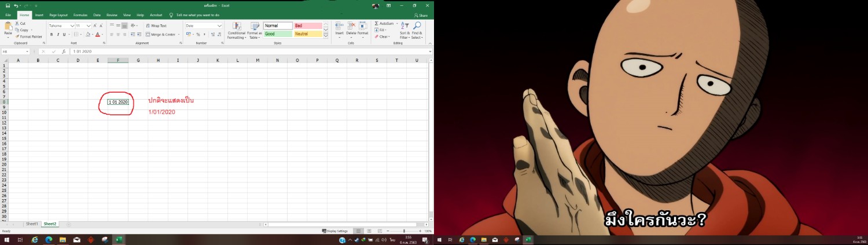Open the Tahoma font name dropdown
868x245 pixels.
(x=72, y=25)
